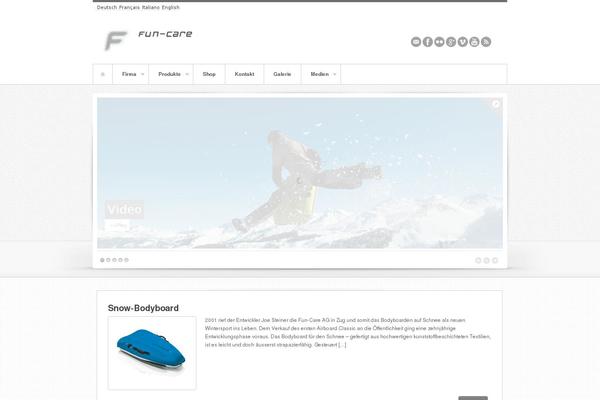Image resolution: width=600 pixels, height=400 pixels.
Task: Expand the Firma menu dropdown
Action: tap(130, 74)
